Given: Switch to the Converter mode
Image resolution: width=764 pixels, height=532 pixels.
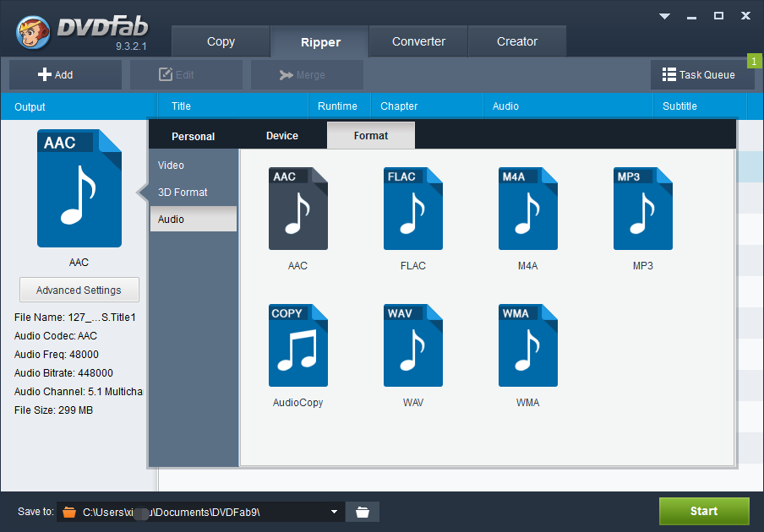Looking at the screenshot, I should [x=417, y=41].
